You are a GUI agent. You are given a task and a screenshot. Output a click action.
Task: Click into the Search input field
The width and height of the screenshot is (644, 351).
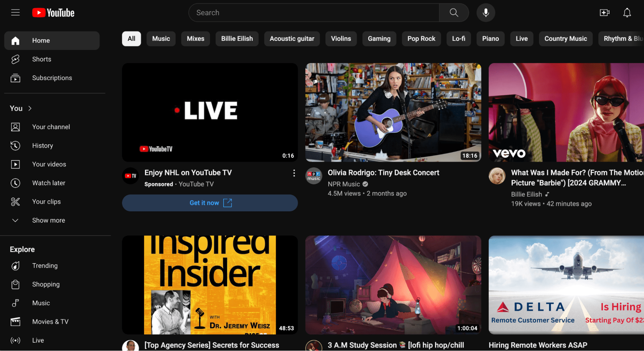point(314,13)
